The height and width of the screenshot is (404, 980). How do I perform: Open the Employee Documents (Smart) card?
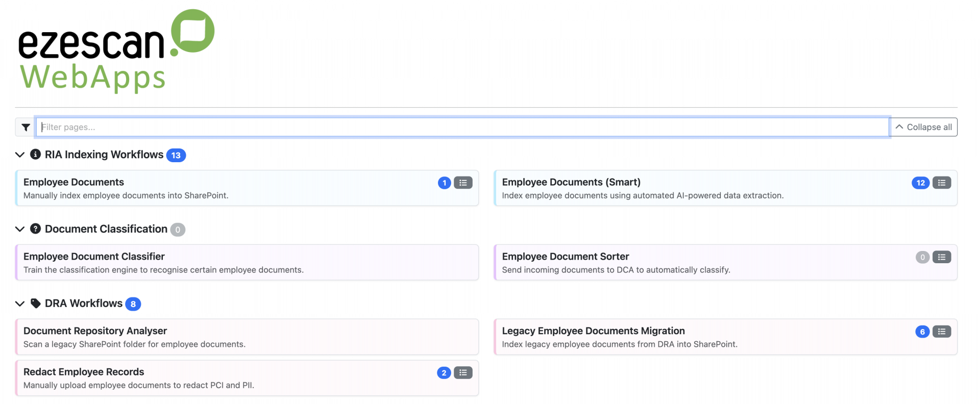click(x=725, y=188)
